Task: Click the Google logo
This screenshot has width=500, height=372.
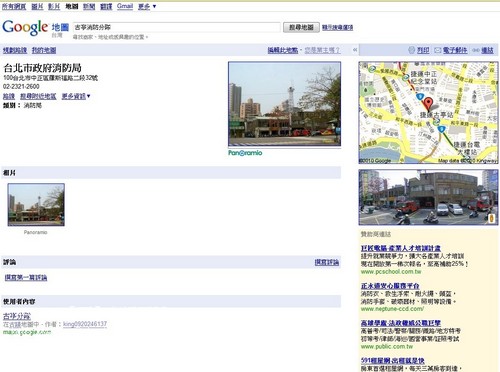Action: coord(25,27)
